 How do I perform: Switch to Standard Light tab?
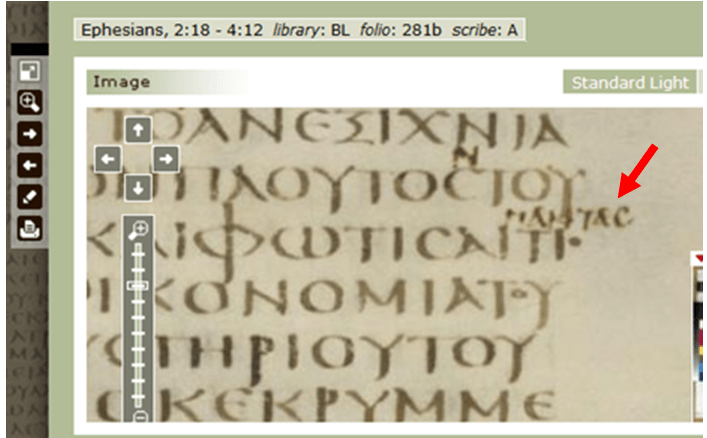point(630,82)
